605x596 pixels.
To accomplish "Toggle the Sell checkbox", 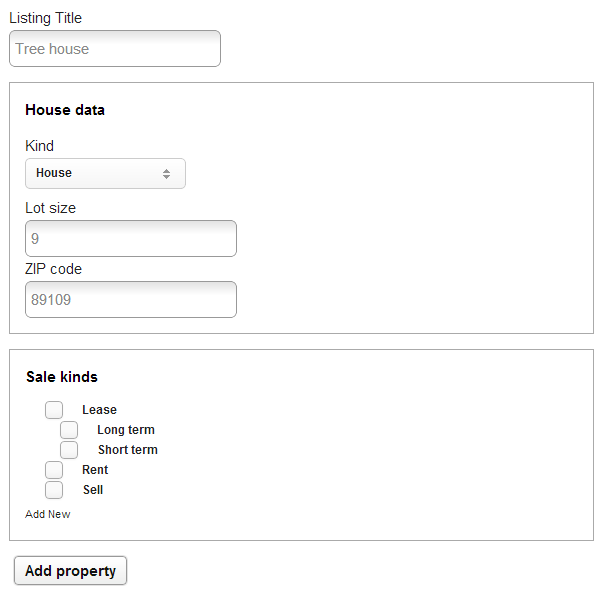I will click(54, 490).
